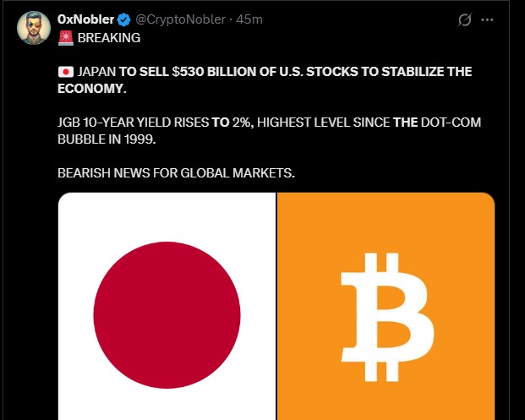The height and width of the screenshot is (420, 525).
Task: Click the "BUBBLE IN 1999" text
Action: tap(106, 139)
